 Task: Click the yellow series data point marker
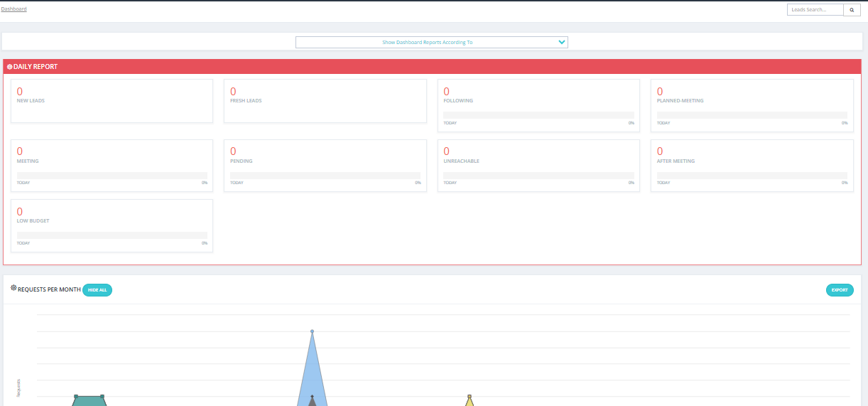click(x=469, y=396)
